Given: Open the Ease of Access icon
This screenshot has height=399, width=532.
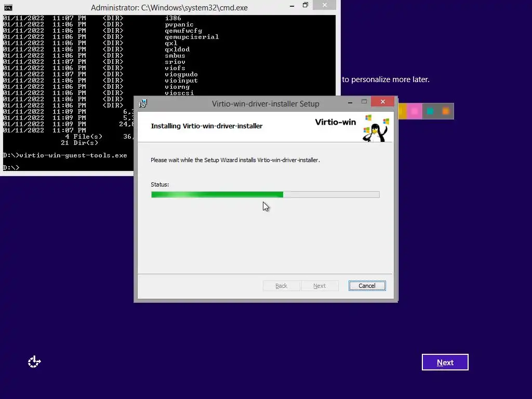Looking at the screenshot, I should pyautogui.click(x=34, y=362).
